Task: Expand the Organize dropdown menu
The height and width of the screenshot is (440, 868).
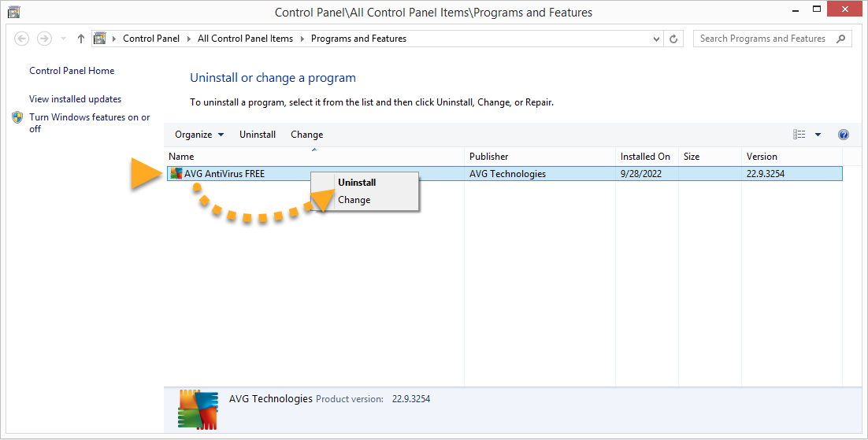Action: click(x=199, y=135)
